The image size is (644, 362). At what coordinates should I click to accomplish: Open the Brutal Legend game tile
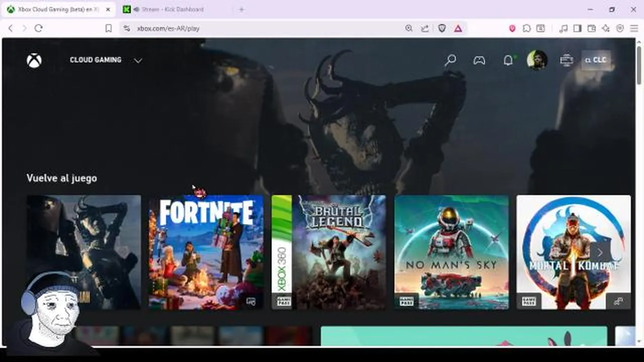[x=329, y=252]
